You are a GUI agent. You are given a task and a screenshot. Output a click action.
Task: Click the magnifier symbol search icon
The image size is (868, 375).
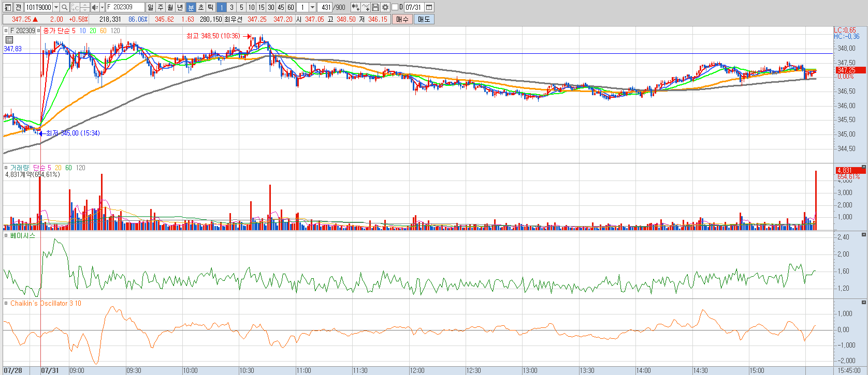pyautogui.click(x=64, y=7)
